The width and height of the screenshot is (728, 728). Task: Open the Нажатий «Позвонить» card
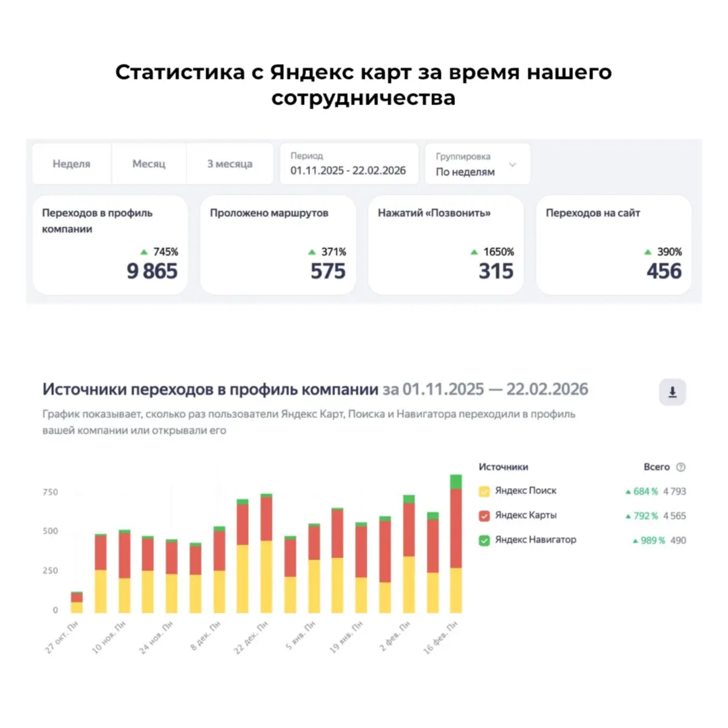tap(446, 245)
